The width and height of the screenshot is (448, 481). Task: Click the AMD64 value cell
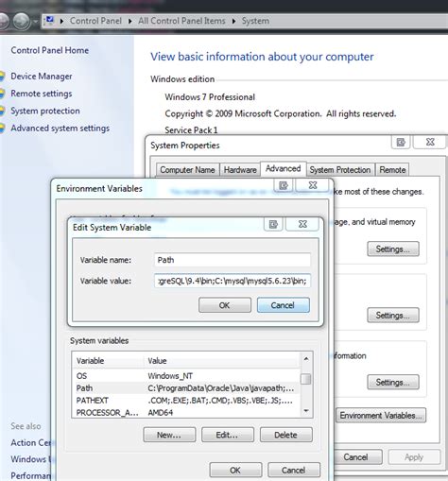(161, 412)
